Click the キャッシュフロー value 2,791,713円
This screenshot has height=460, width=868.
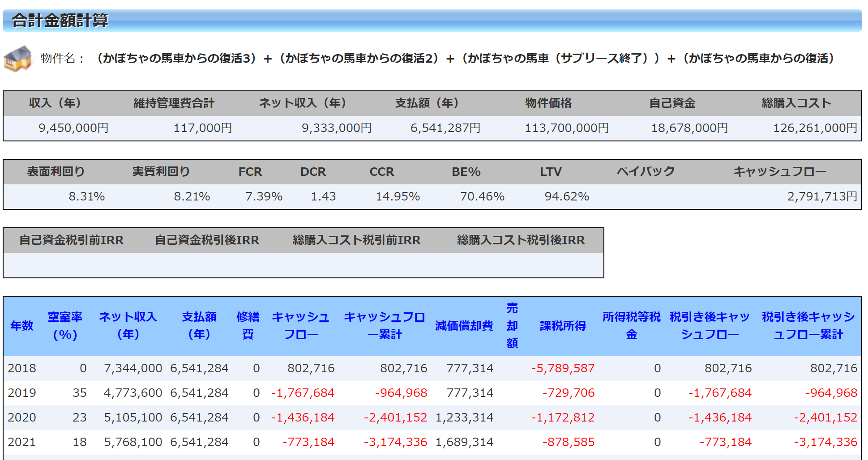822,197
